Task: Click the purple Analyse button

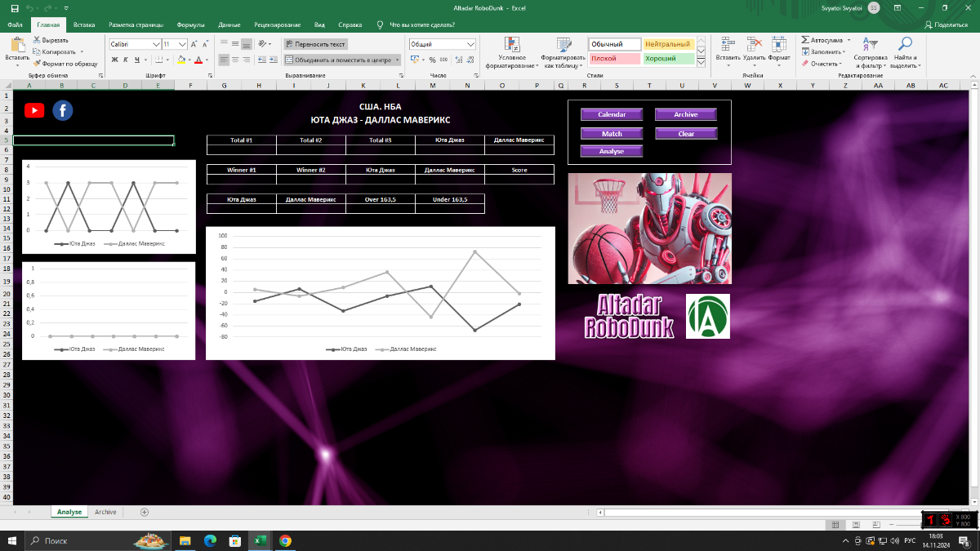Action: [612, 151]
